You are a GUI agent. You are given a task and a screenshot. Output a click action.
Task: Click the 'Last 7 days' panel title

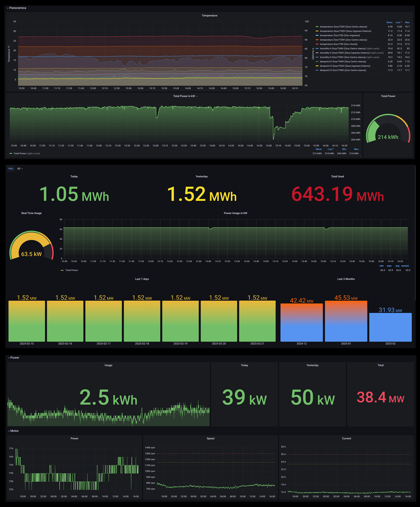pos(142,279)
